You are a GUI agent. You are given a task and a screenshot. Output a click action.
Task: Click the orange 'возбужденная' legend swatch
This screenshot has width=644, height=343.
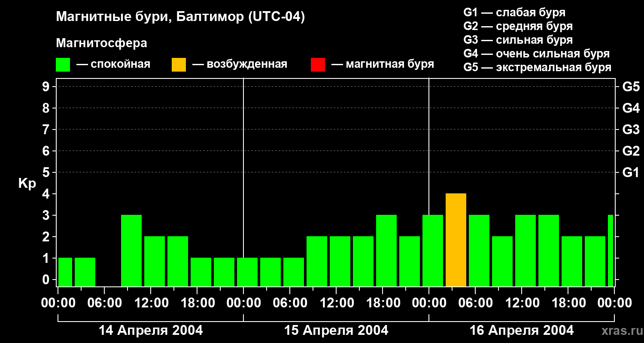[179, 65]
